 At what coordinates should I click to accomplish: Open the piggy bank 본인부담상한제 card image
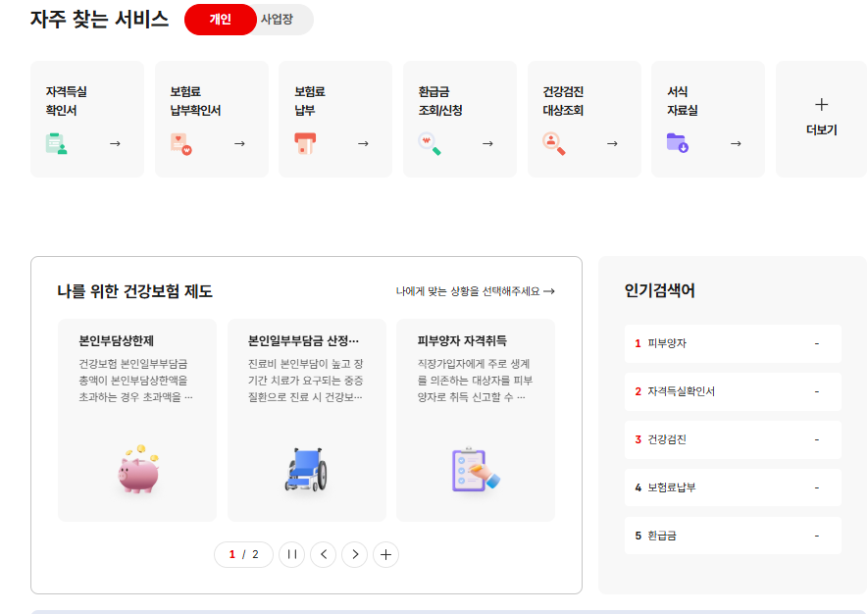click(138, 469)
